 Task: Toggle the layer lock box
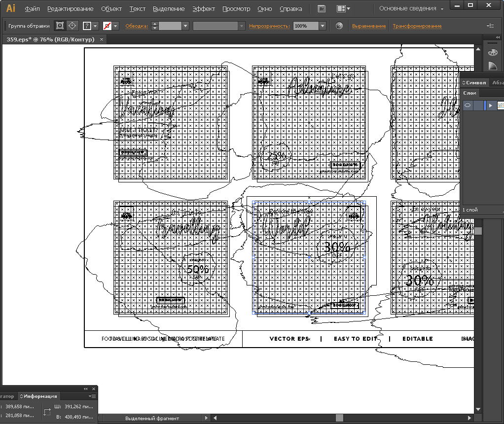pos(479,105)
